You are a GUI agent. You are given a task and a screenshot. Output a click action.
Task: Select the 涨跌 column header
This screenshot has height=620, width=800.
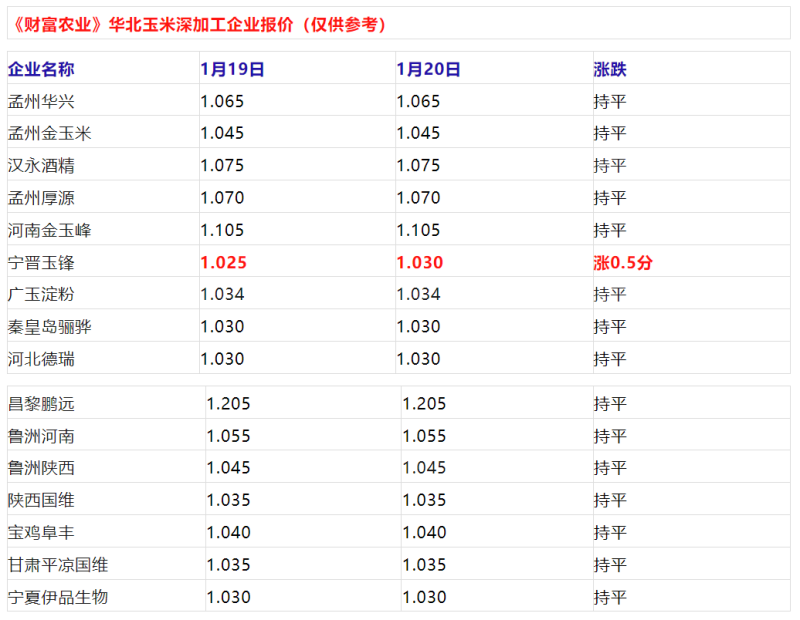(x=610, y=69)
